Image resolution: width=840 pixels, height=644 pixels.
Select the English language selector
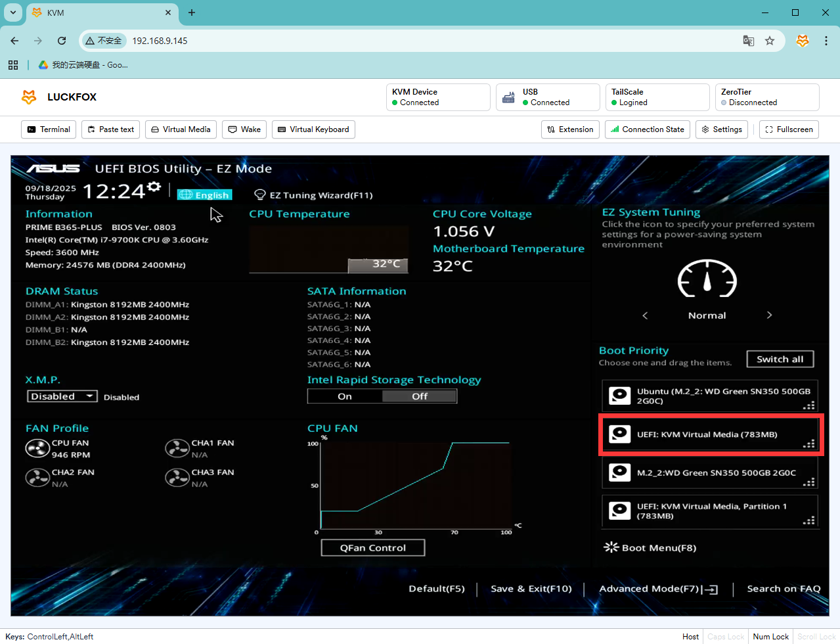tap(204, 195)
